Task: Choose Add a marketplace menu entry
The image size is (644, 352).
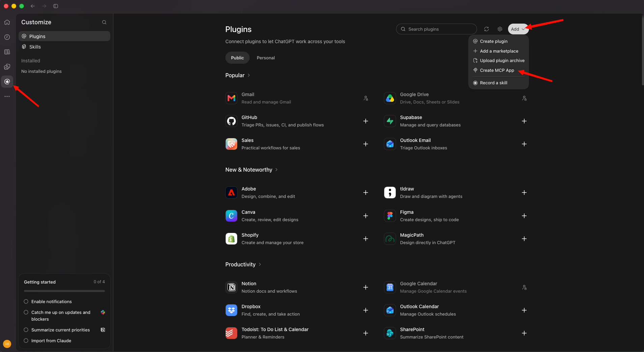Action: (x=499, y=51)
